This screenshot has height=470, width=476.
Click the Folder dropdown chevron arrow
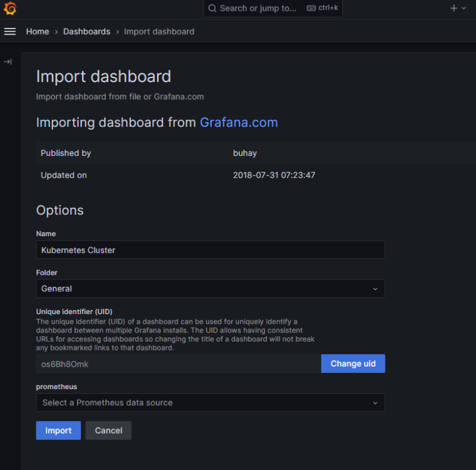(x=375, y=289)
